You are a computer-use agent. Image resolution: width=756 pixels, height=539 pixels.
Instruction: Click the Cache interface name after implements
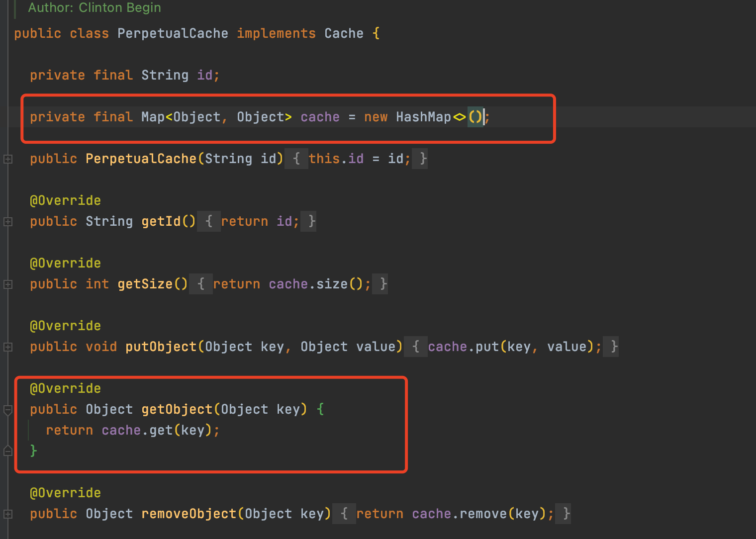click(344, 33)
